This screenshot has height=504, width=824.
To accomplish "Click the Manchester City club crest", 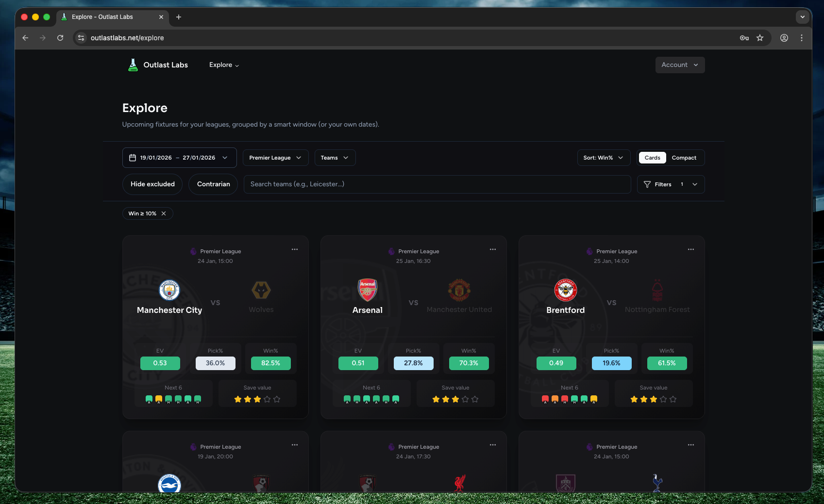I will 169,291.
